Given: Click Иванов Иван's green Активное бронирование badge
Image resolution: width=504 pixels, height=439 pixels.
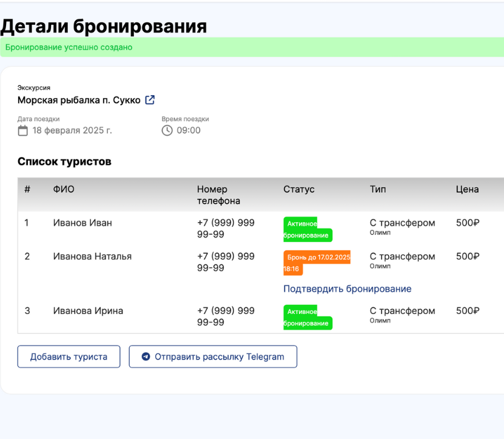Looking at the screenshot, I should click(307, 229).
